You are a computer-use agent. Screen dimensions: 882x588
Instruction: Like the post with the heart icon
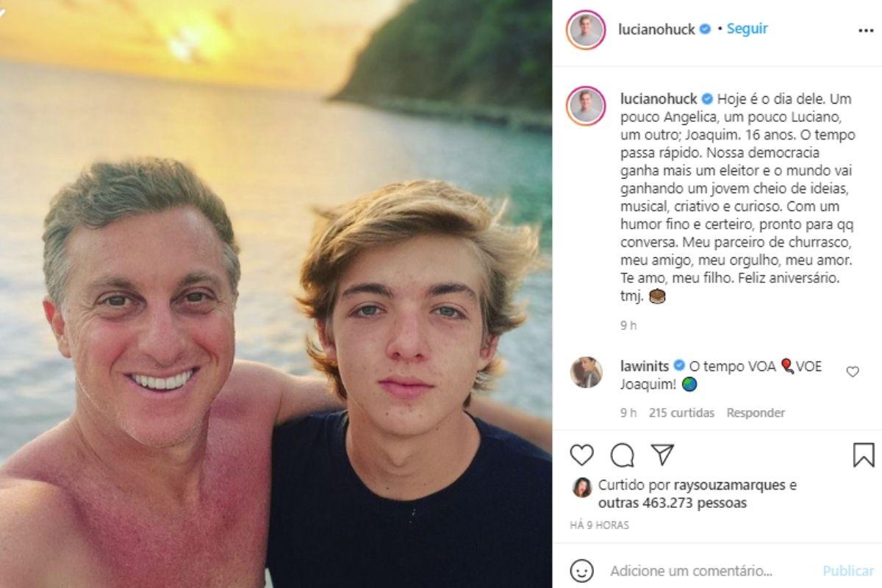coord(581,456)
